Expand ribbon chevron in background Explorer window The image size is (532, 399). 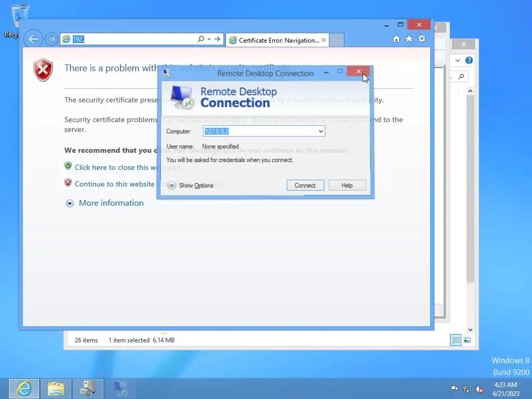click(x=458, y=60)
